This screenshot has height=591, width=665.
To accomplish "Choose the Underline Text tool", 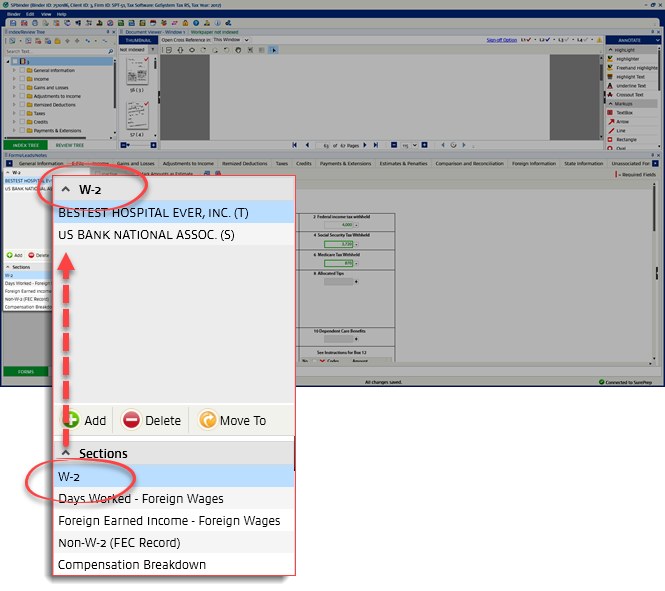I will [630, 86].
